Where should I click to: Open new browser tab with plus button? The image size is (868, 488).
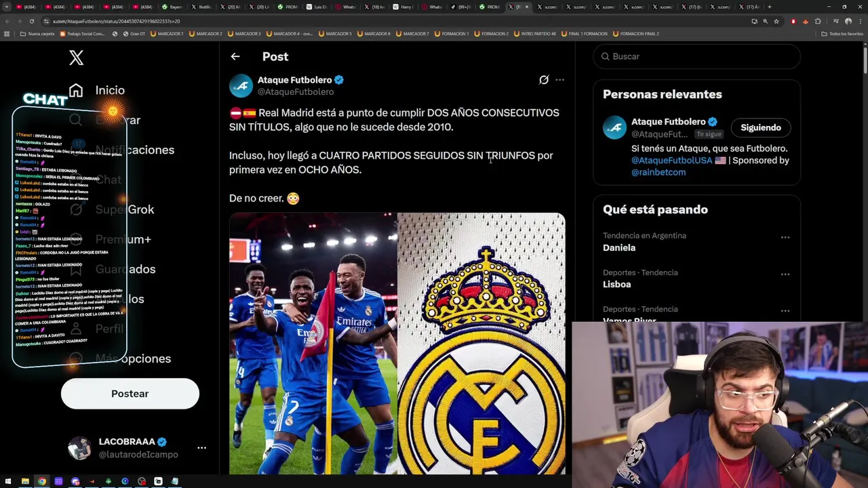pos(769,7)
